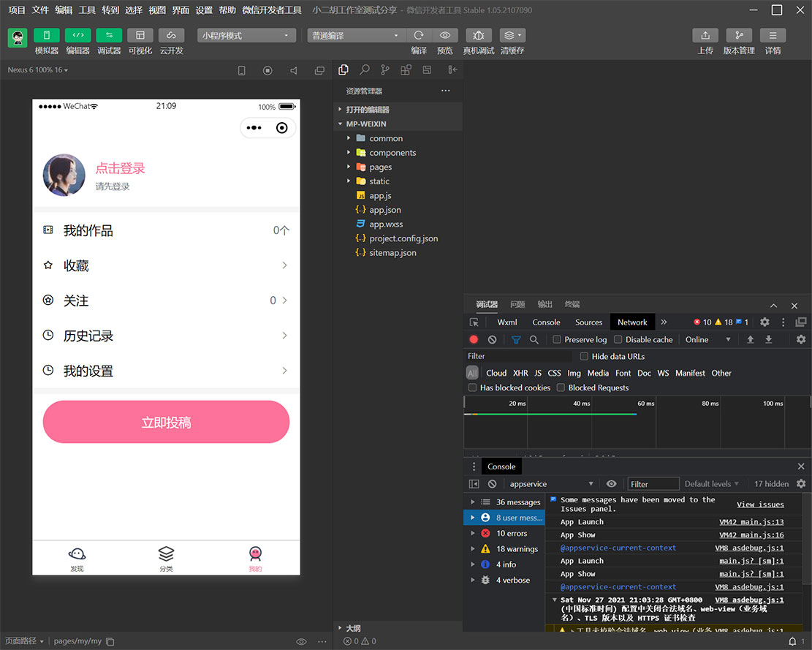Toggle the 模拟器 simulator panel icon
This screenshot has width=812, height=650.
(x=48, y=35)
